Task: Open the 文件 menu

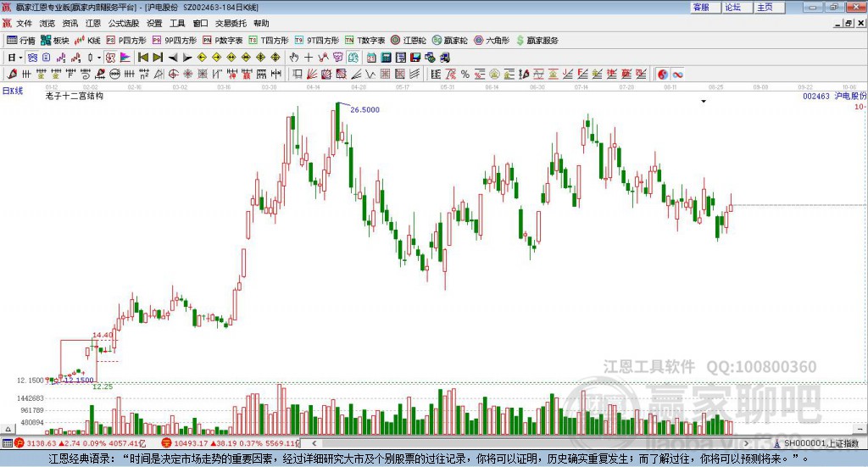Action: coord(25,23)
